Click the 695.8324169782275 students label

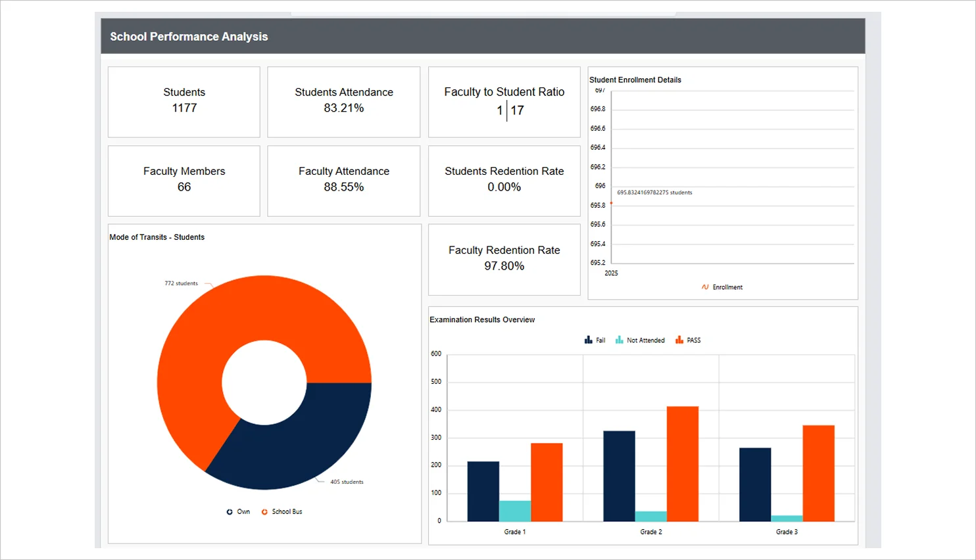pyautogui.click(x=654, y=193)
